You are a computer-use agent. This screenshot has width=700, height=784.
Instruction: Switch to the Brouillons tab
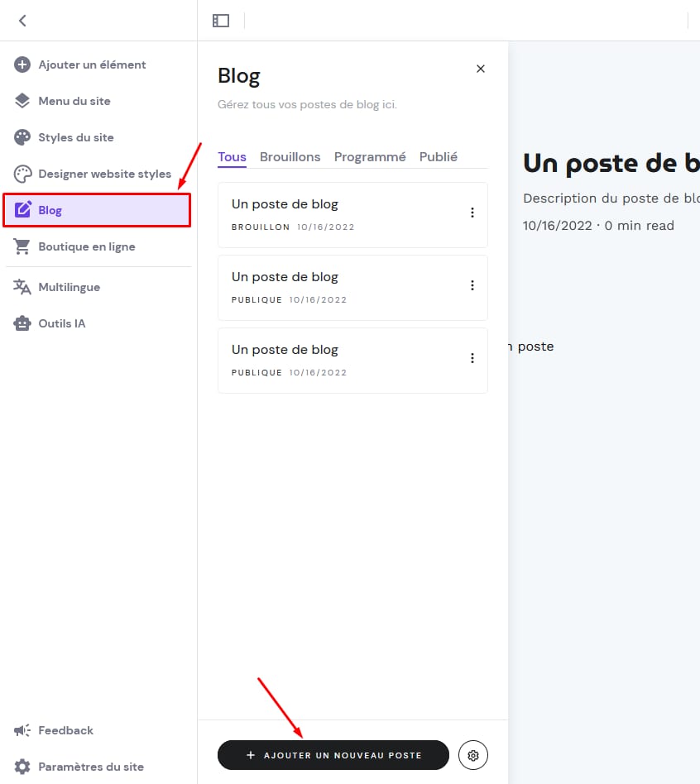(x=290, y=157)
